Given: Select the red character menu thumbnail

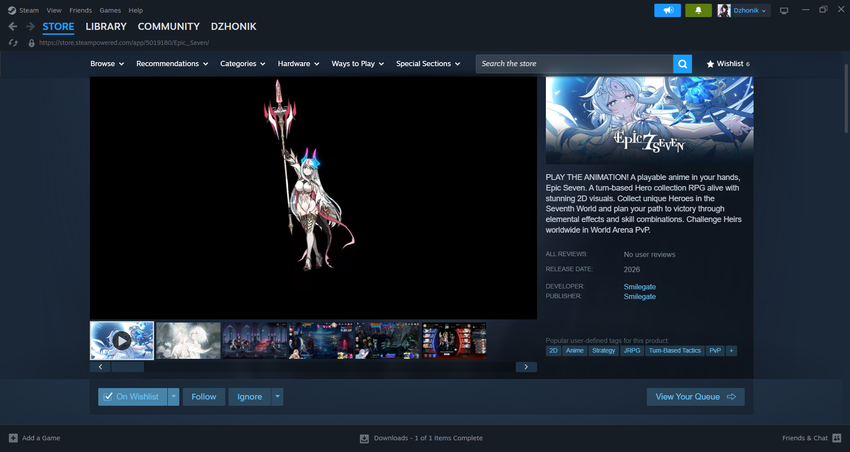Looking at the screenshot, I should click(454, 340).
